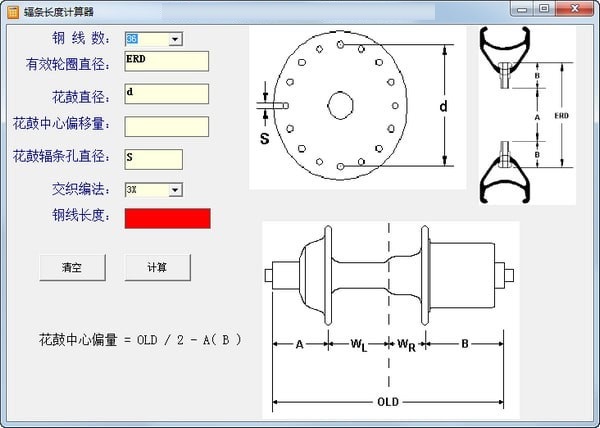This screenshot has height=428, width=600.
Task: Click the hub side view OLD diagram
Action: [x=390, y=318]
